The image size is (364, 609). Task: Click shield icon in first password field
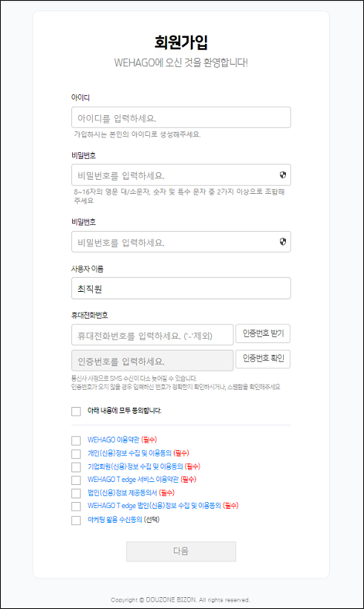coord(283,175)
